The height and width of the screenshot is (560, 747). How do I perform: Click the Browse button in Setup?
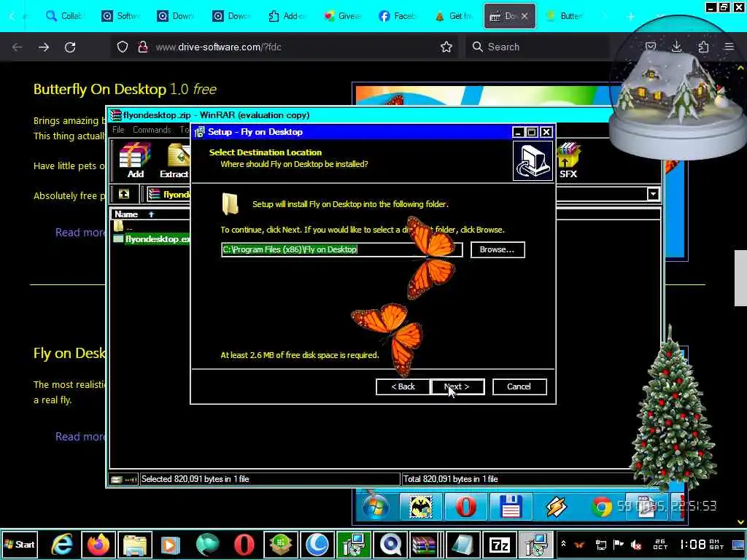498,249
